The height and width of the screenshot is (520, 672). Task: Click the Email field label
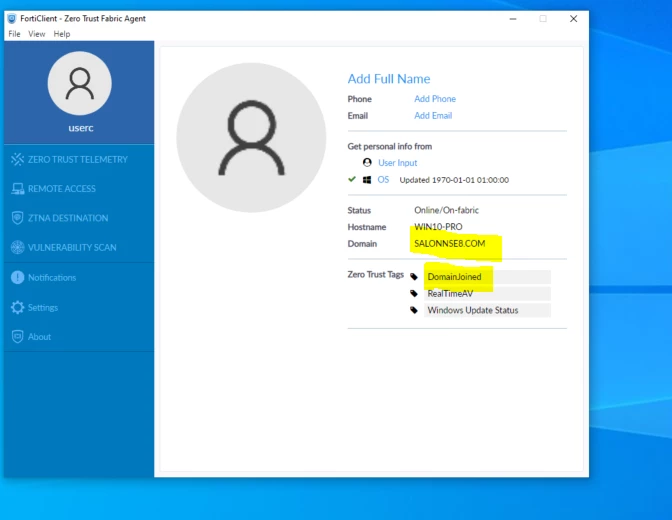pyautogui.click(x=357, y=116)
